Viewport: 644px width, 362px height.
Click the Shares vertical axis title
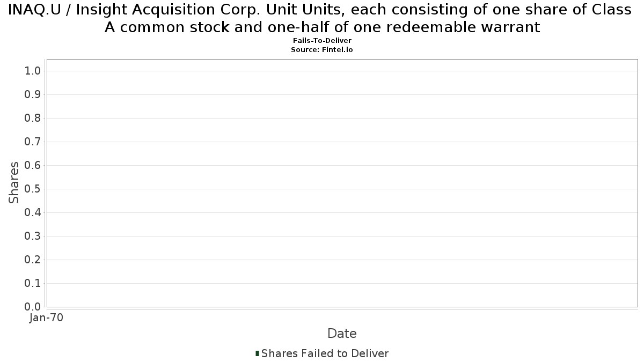pyautogui.click(x=14, y=182)
